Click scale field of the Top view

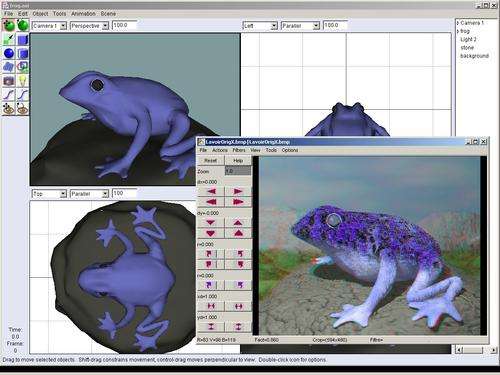[125, 193]
